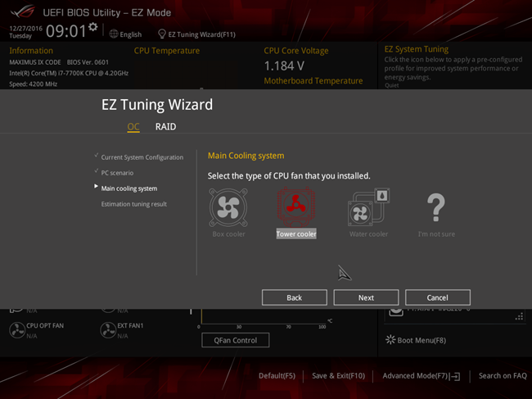Click Save & Exit(F10)

point(338,375)
